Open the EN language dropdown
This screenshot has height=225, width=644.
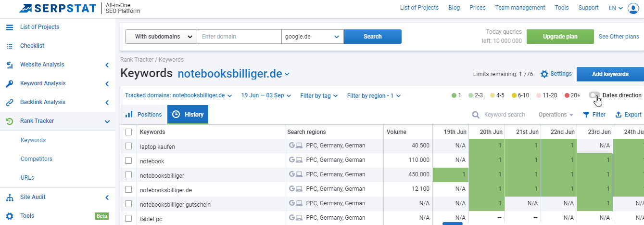click(616, 8)
